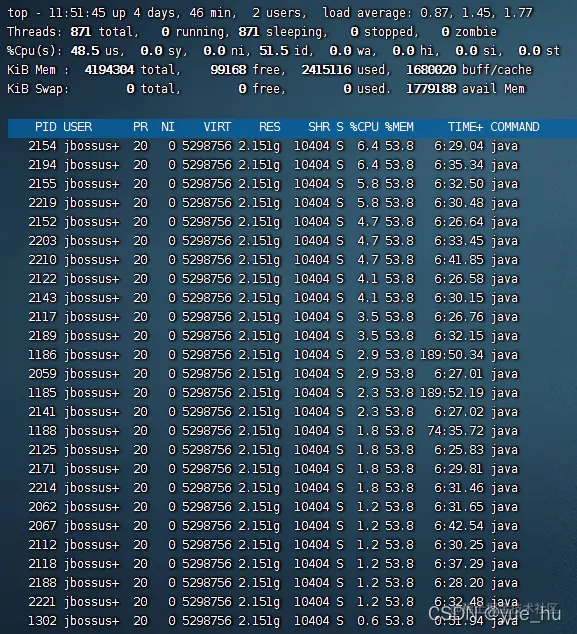Click the 48.5 us CPU value
577x634 pixels.
point(85,51)
